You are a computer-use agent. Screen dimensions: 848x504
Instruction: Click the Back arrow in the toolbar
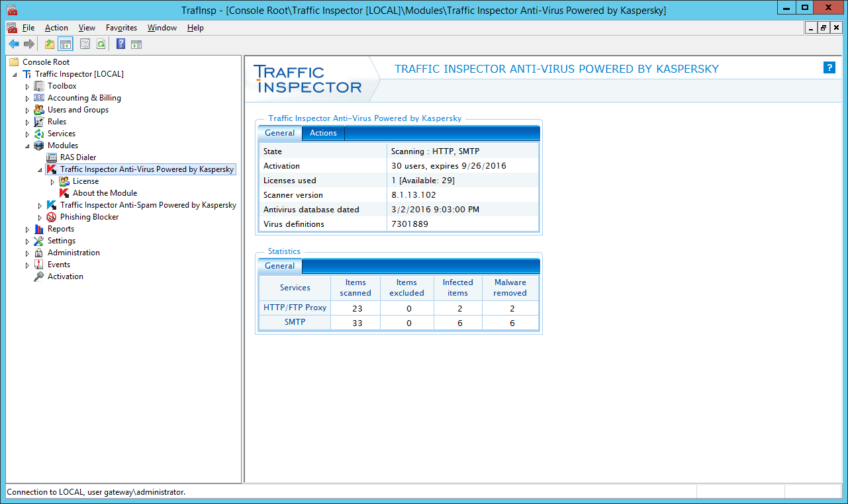[x=13, y=44]
